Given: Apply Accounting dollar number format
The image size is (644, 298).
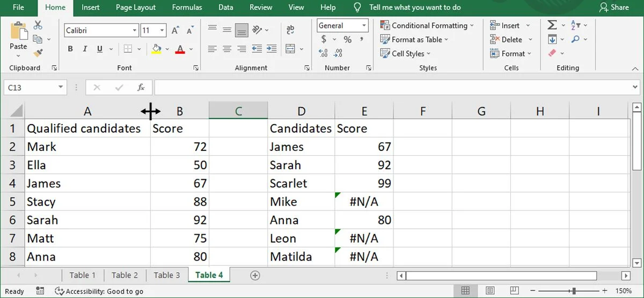Looking at the screenshot, I should 324,39.
